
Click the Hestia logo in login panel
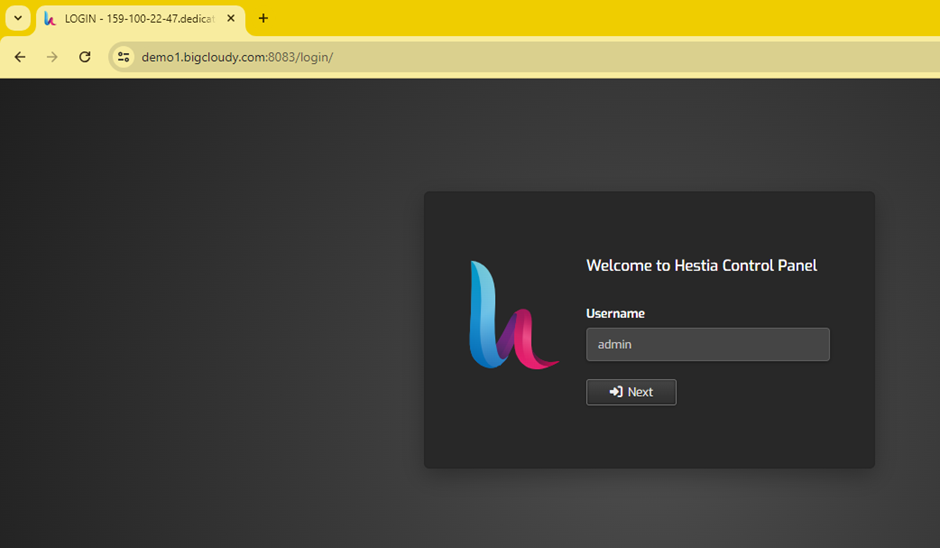(x=514, y=315)
